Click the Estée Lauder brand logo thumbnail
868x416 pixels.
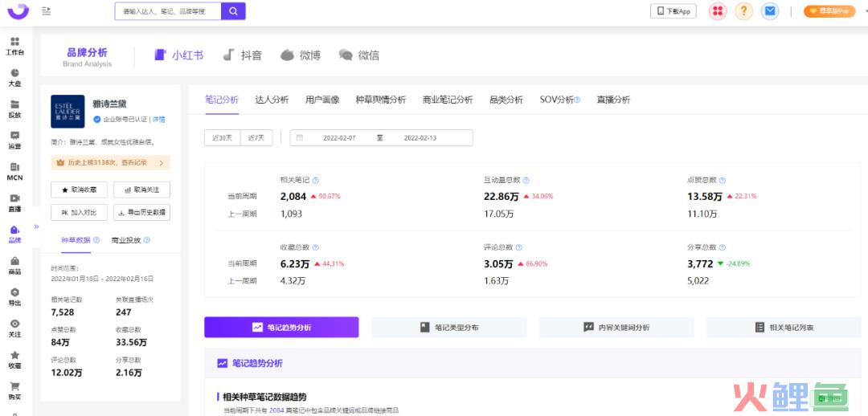[68, 111]
